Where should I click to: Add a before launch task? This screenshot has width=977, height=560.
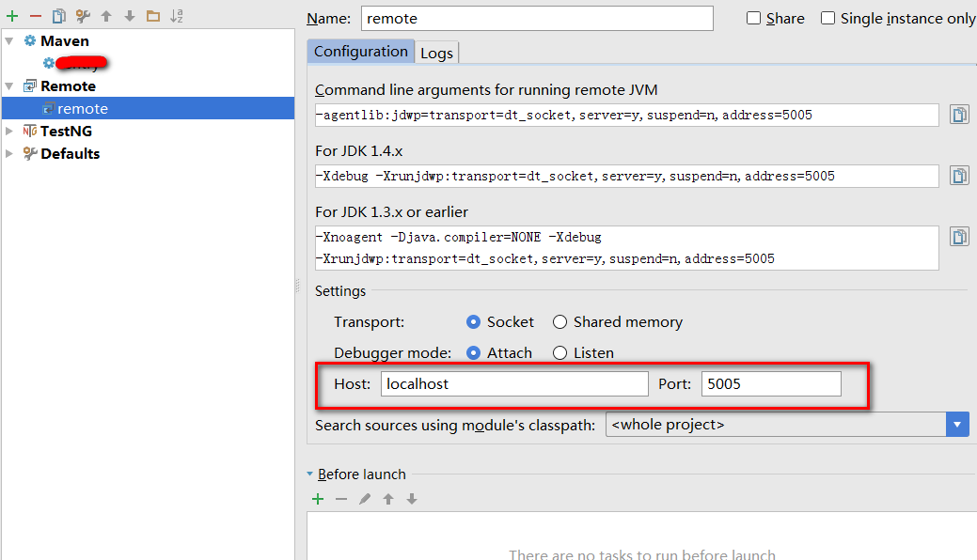click(x=318, y=499)
